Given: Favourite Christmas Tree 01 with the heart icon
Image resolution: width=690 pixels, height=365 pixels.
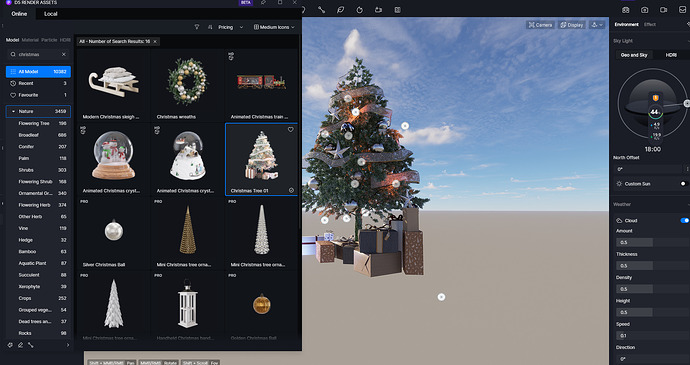Looking at the screenshot, I should pos(290,129).
